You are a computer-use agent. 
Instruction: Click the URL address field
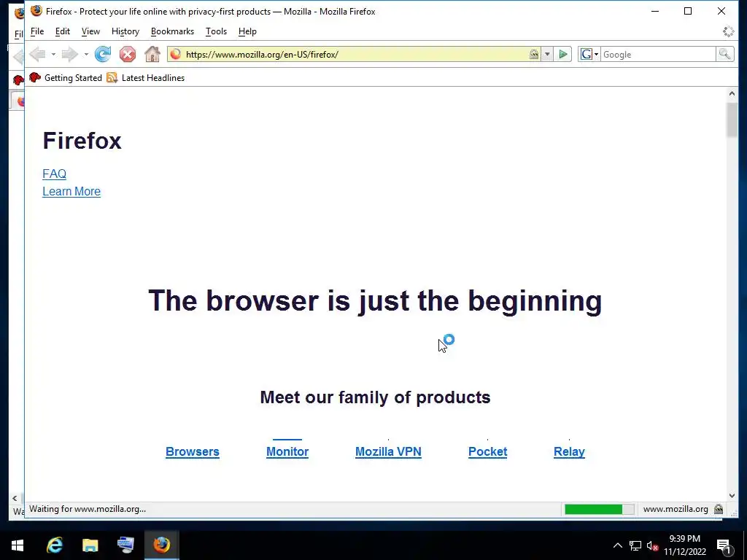tap(355, 54)
